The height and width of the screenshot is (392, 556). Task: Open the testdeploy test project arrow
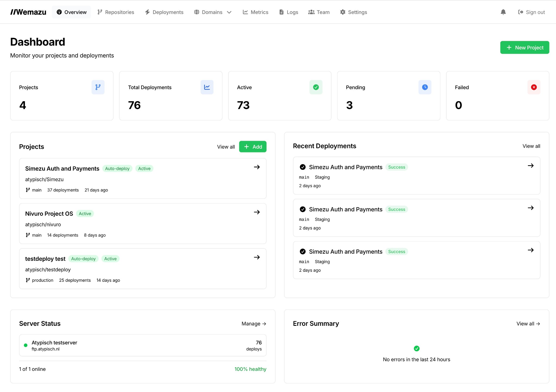[257, 257]
